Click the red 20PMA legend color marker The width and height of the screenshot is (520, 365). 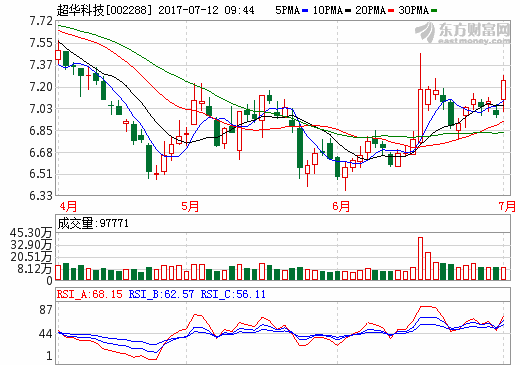[391, 11]
